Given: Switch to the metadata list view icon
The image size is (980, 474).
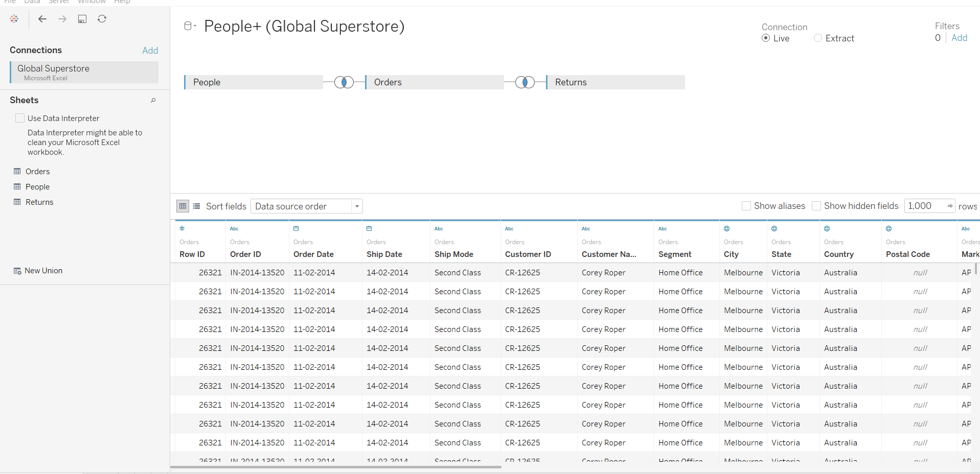Looking at the screenshot, I should click(x=197, y=206).
